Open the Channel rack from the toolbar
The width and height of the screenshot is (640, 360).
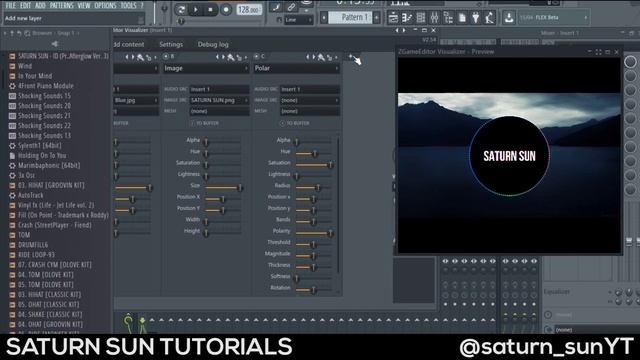(421, 18)
